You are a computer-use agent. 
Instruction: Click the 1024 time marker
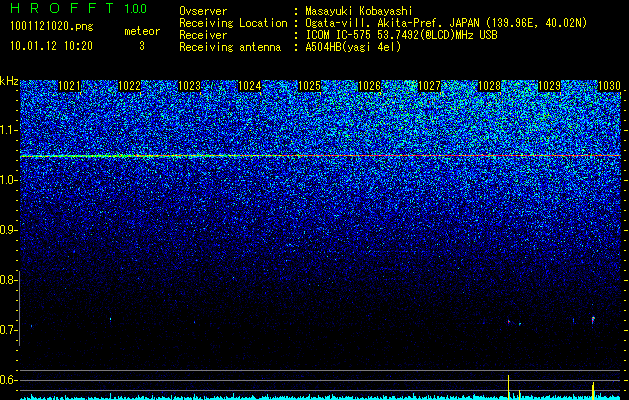click(x=250, y=86)
